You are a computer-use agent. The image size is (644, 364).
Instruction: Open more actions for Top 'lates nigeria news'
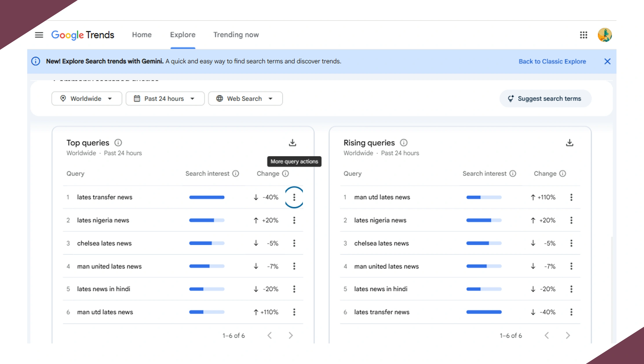pyautogui.click(x=294, y=220)
